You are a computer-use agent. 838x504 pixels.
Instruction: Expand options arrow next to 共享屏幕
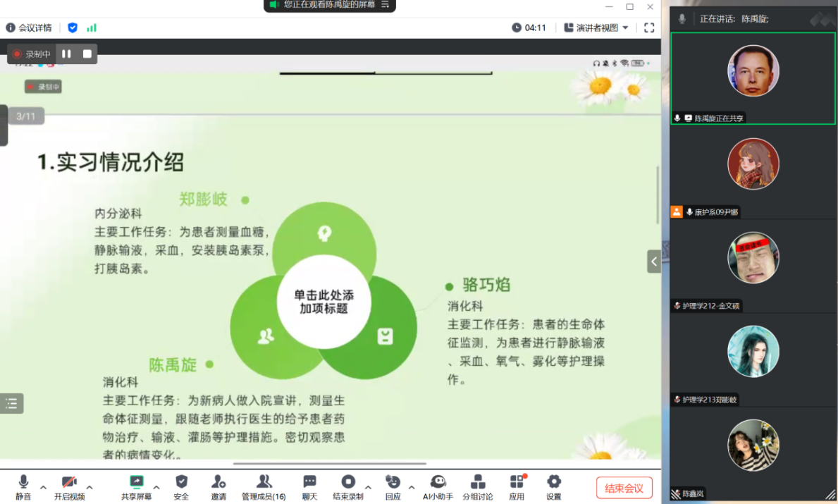pyautogui.click(x=156, y=487)
